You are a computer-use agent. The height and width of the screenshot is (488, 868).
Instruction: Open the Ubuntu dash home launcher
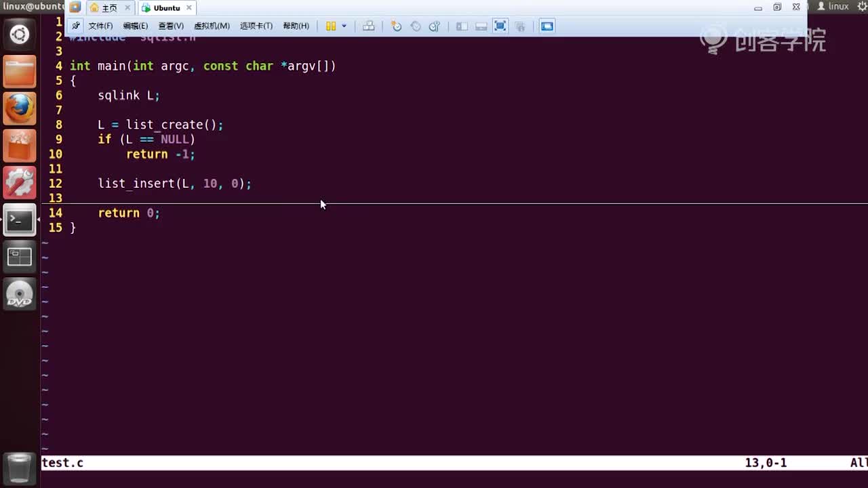[x=20, y=34]
